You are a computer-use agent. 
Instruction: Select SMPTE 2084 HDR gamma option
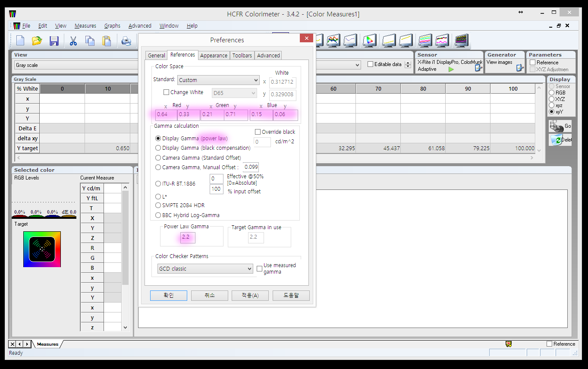tap(158, 205)
